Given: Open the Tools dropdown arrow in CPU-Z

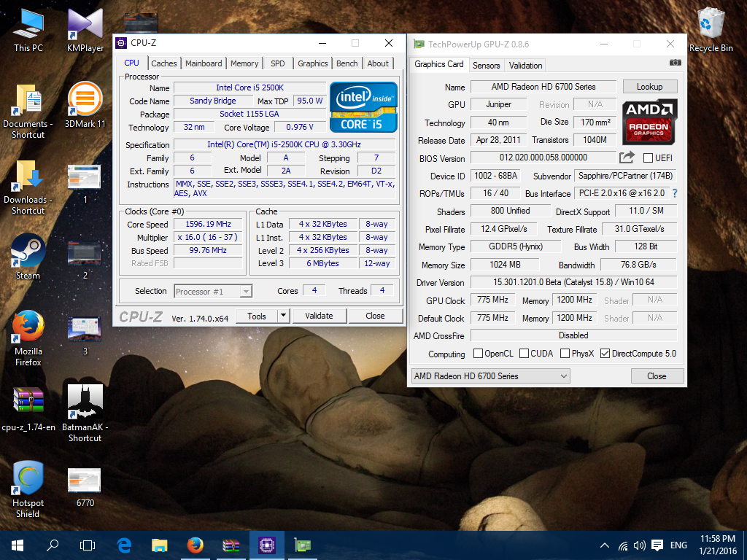Looking at the screenshot, I should pyautogui.click(x=284, y=315).
